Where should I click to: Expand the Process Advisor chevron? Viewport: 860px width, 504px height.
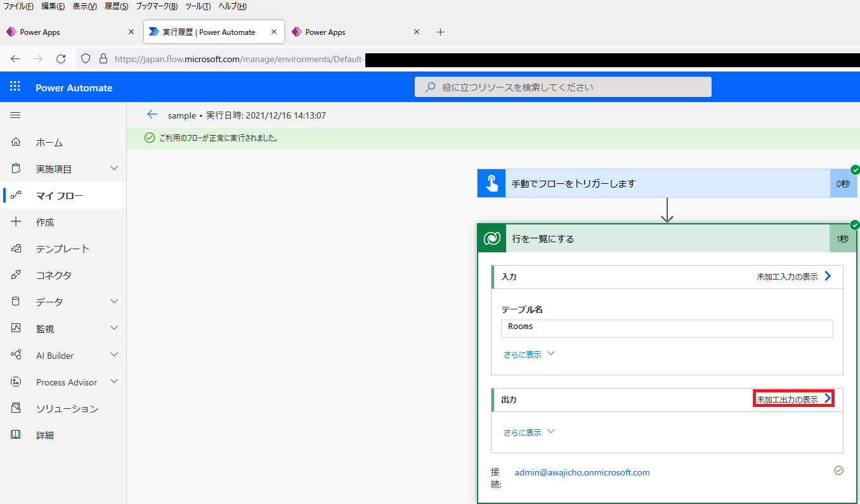pyautogui.click(x=114, y=381)
